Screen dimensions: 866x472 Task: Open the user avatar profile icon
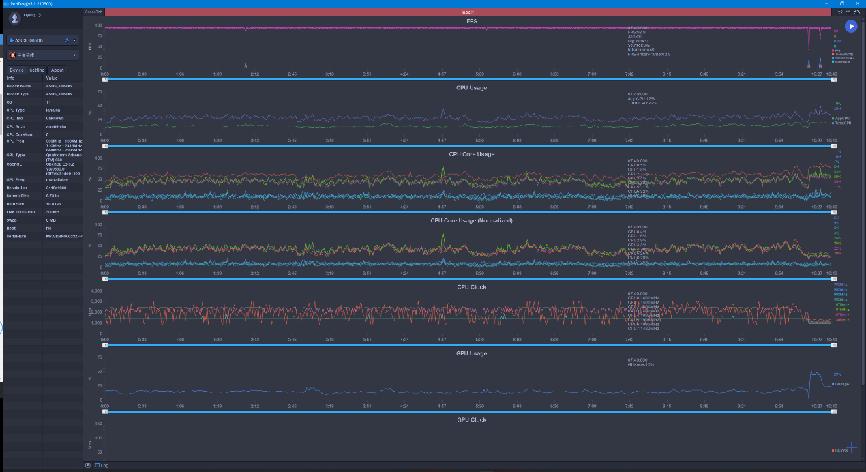[15, 18]
